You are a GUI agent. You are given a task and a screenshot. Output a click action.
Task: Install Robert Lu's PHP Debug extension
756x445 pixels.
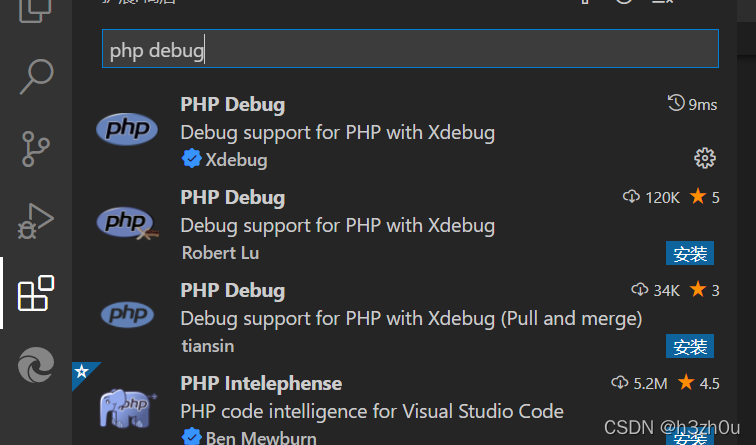690,254
